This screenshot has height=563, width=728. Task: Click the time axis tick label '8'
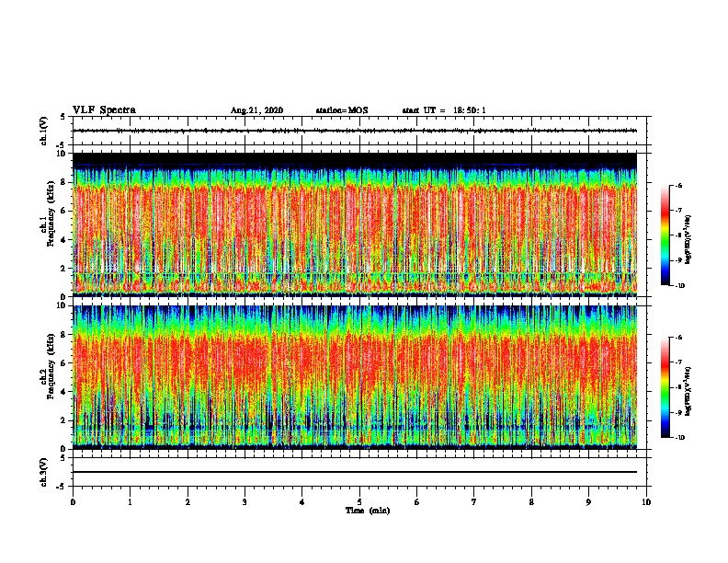pos(531,502)
